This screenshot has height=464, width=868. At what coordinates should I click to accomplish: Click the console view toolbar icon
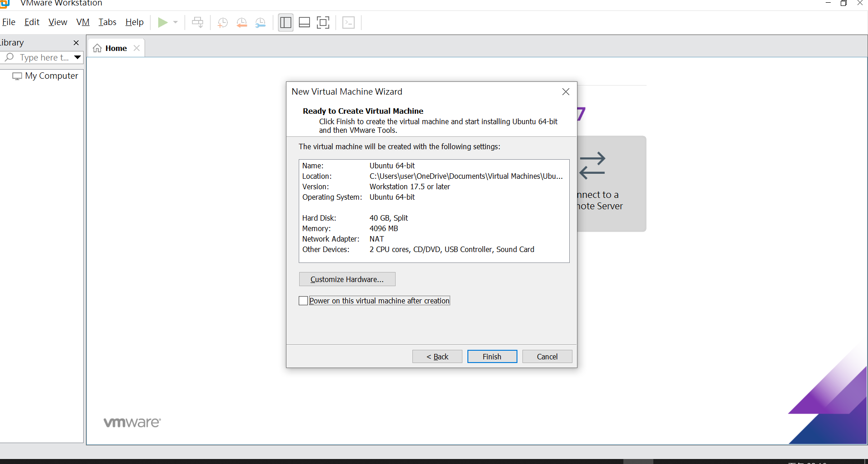pyautogui.click(x=349, y=22)
